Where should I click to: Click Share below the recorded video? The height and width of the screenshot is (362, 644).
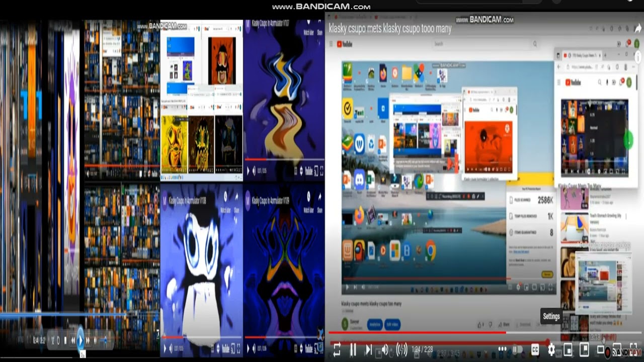[505, 324]
